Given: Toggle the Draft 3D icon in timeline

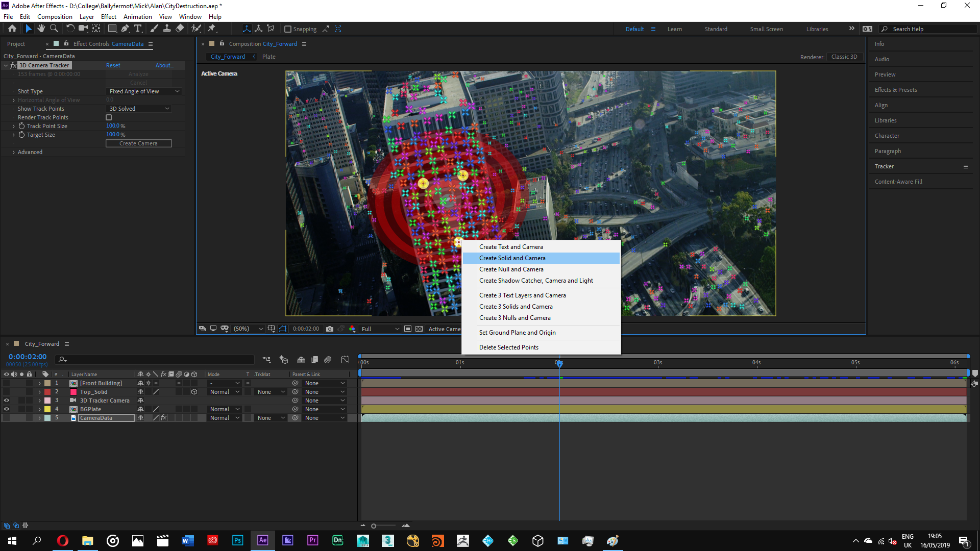Looking at the screenshot, I should click(284, 360).
